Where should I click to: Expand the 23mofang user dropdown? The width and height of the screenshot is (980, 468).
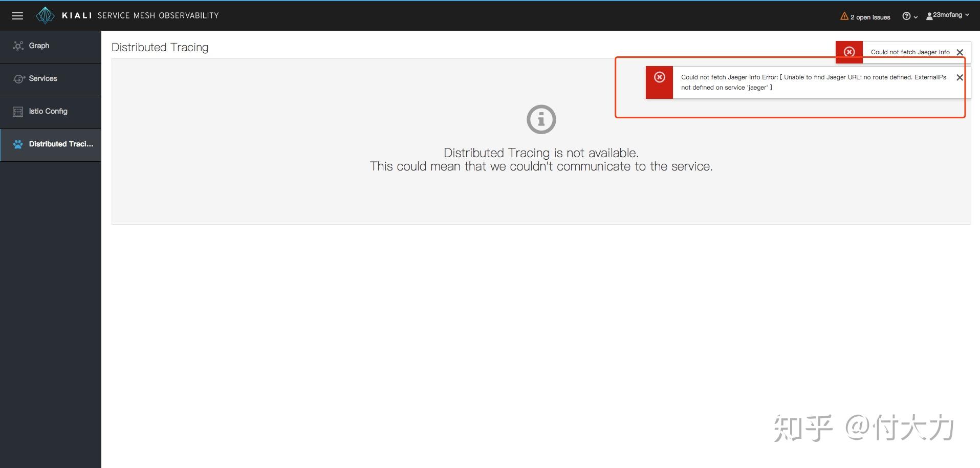click(948, 15)
